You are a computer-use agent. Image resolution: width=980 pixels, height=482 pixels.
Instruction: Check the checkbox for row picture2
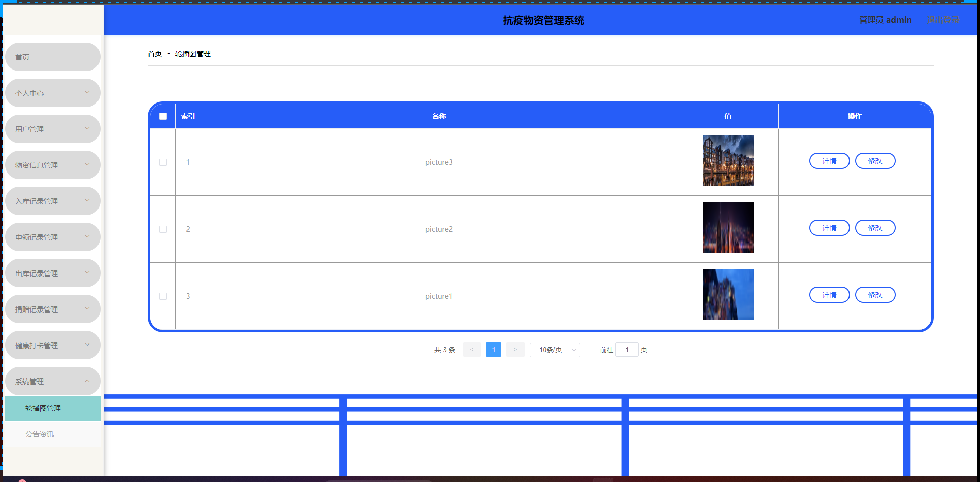pos(163,229)
